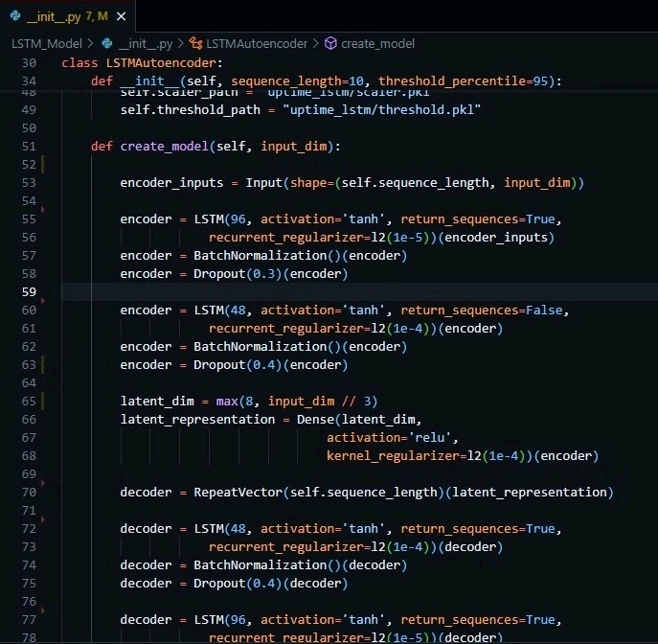Open the LSTM_Model folder breadcrumb dropdown
This screenshot has width=658, height=644.
point(46,43)
